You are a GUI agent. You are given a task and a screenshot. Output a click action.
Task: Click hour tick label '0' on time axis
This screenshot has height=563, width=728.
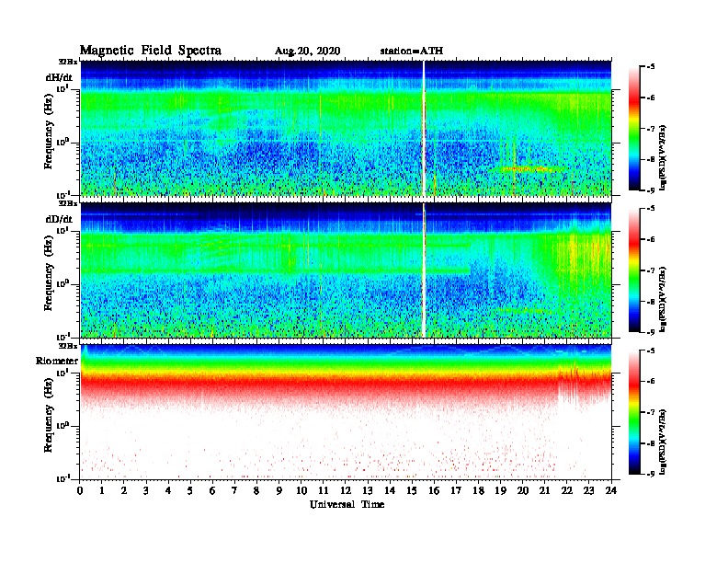[x=80, y=490]
